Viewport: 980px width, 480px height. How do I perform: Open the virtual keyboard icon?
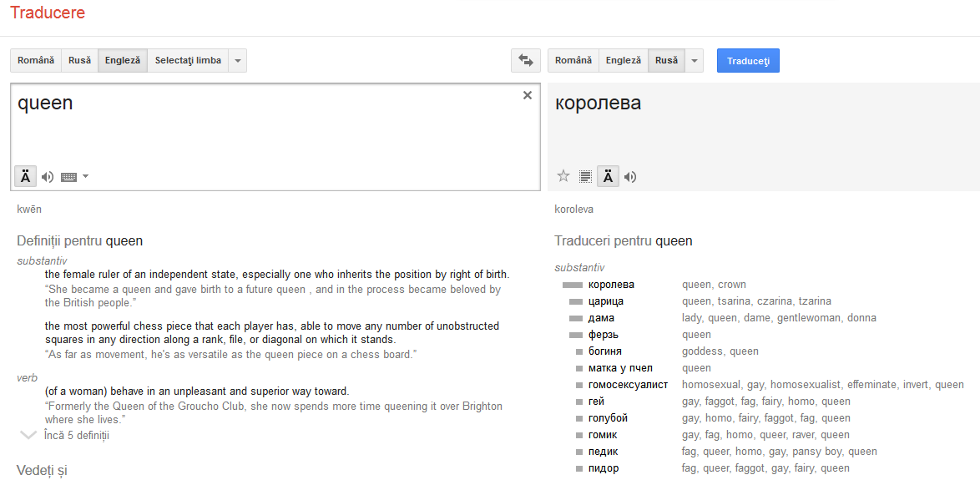point(68,177)
